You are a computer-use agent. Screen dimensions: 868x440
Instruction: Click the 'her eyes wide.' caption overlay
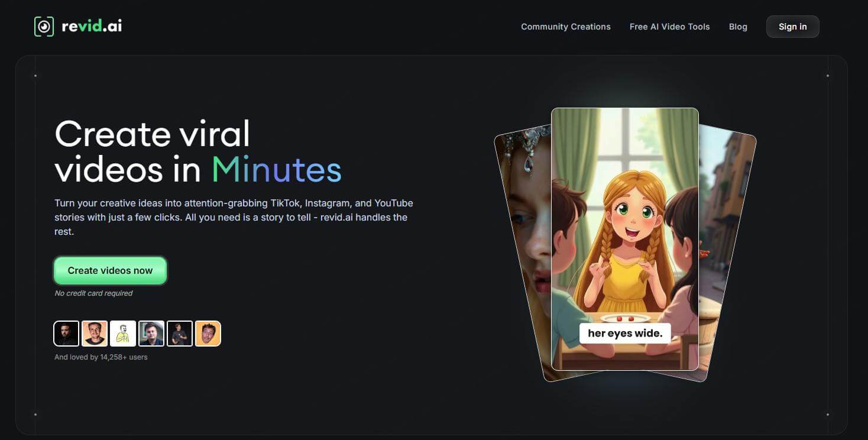625,333
